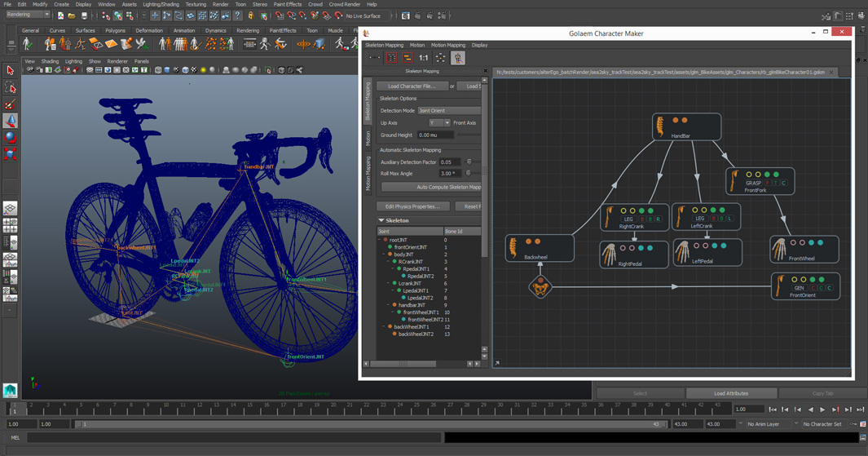Select the FrontOrient node in graph
This screenshot has height=456, width=868.
(805, 286)
